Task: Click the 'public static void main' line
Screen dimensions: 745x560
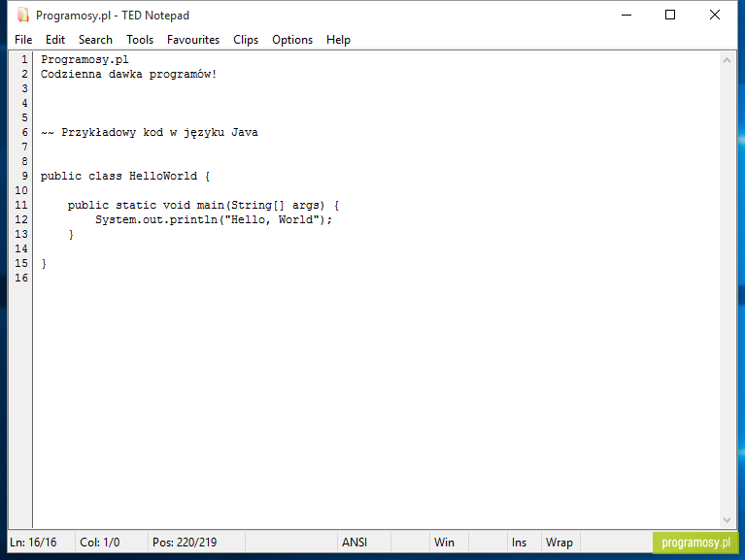Action: 203,205
